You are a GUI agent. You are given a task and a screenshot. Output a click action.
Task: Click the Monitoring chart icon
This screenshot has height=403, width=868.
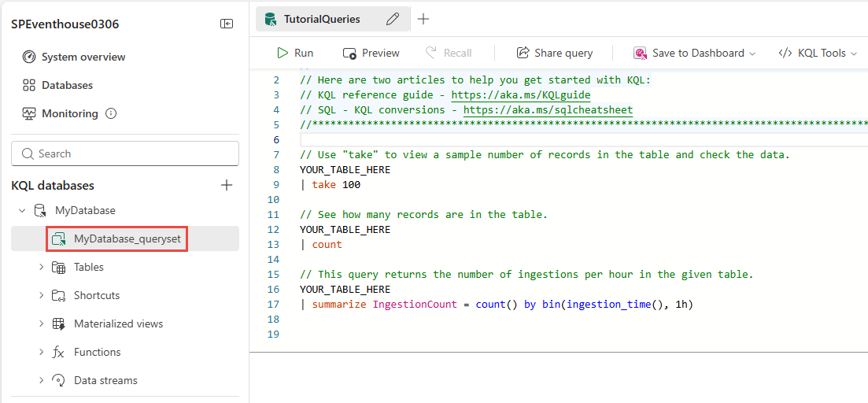coord(29,113)
